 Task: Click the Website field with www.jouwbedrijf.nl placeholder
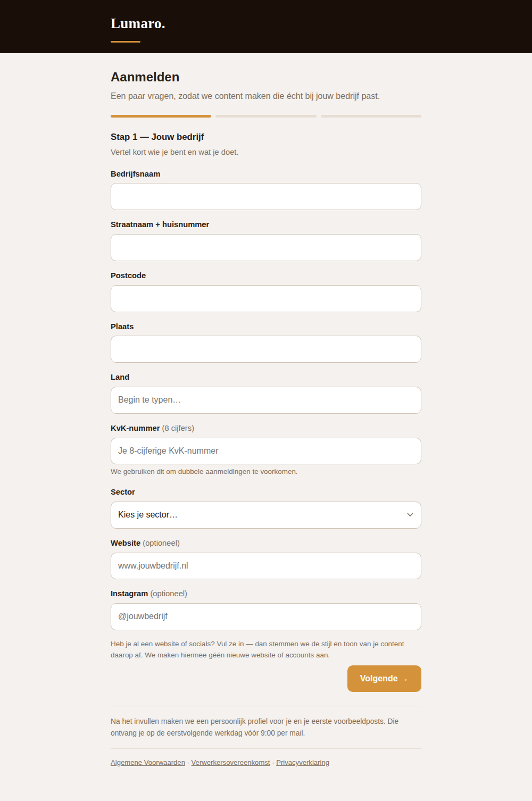click(266, 566)
